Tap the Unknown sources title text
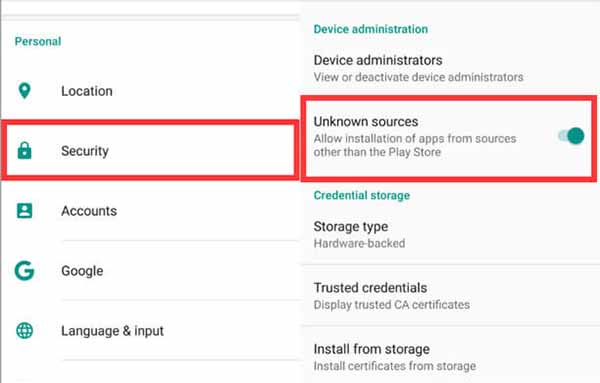This screenshot has width=600, height=383. (x=366, y=122)
